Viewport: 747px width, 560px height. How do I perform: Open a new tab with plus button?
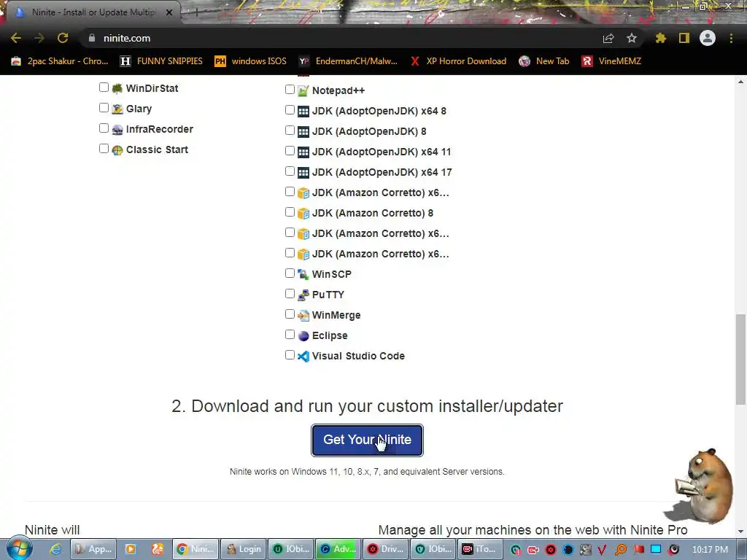pyautogui.click(x=196, y=13)
